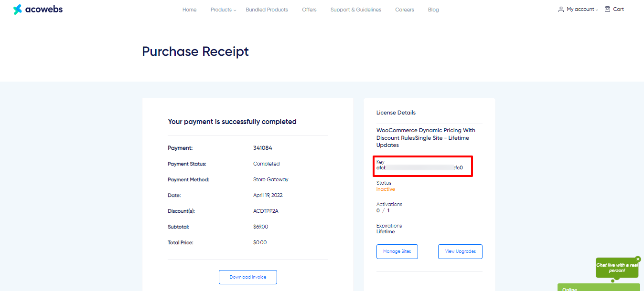Open the Home menu item

190,10
